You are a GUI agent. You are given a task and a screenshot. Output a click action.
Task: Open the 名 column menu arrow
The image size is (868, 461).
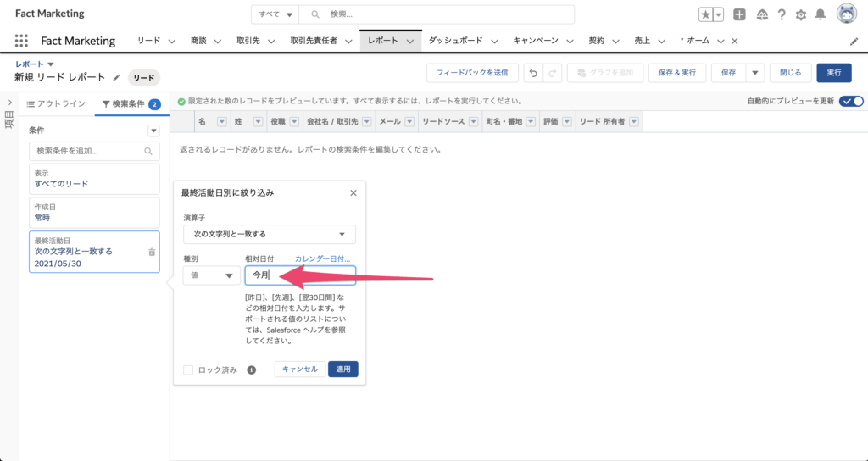tap(222, 122)
